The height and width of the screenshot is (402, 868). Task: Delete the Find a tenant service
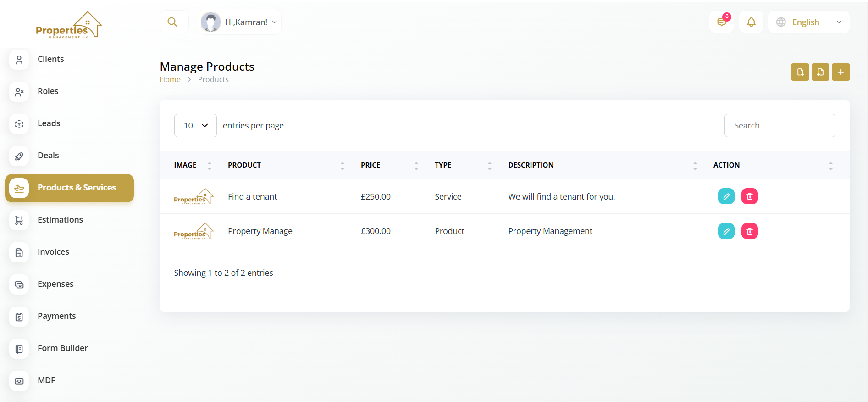coord(749,196)
